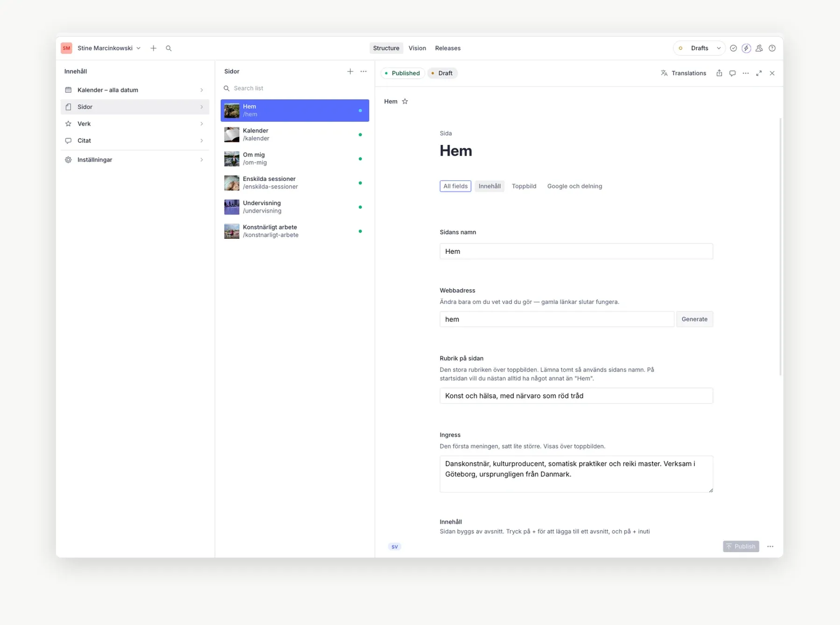Switch to the Published version chip
This screenshot has height=625, width=840.
click(402, 73)
